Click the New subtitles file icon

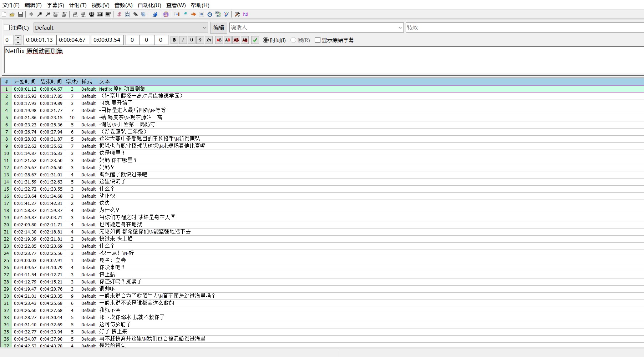point(4,14)
